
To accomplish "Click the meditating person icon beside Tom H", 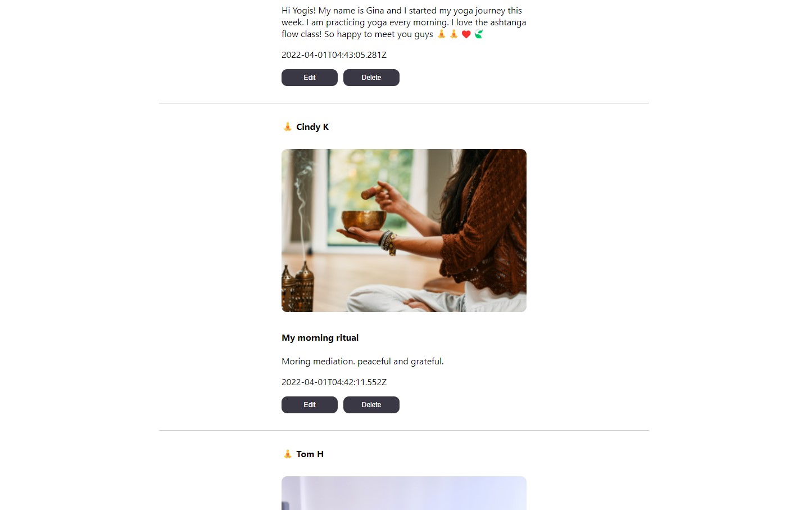I will [288, 454].
